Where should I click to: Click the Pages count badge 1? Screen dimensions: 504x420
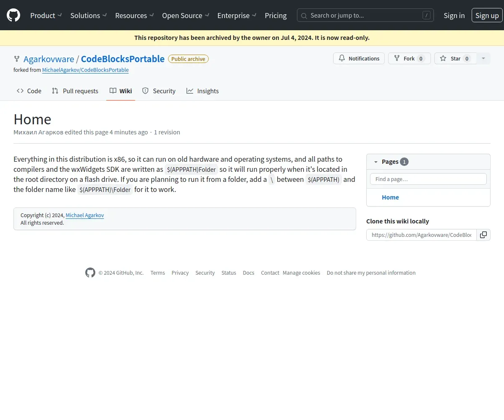pyautogui.click(x=404, y=162)
